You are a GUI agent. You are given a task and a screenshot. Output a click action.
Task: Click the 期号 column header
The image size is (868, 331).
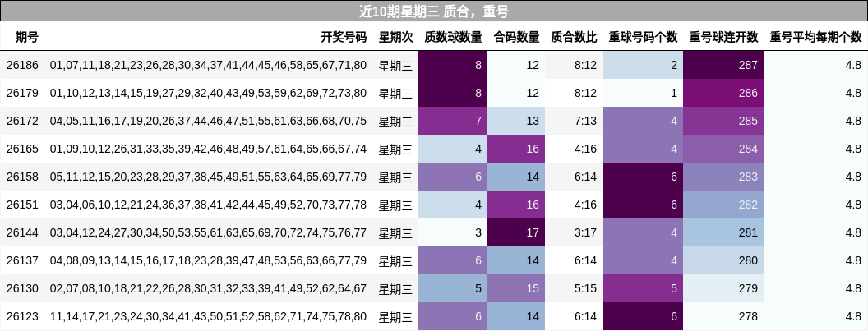(27, 37)
